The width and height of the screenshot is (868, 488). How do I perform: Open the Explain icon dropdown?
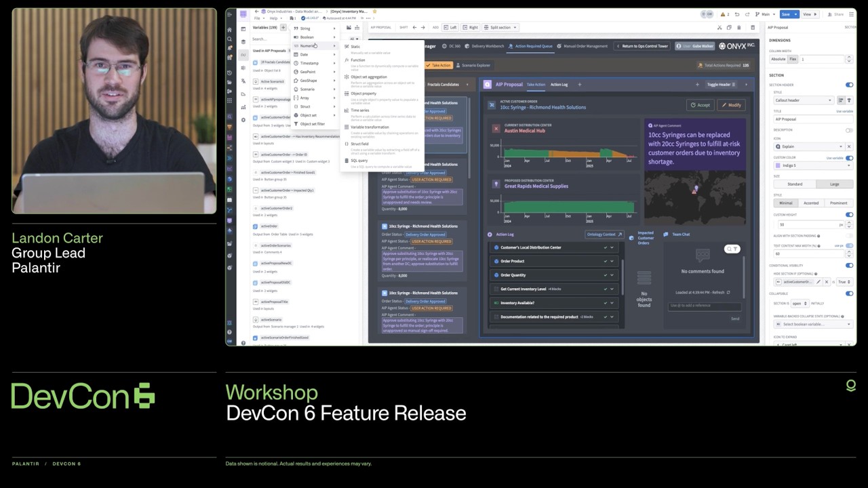click(x=808, y=146)
